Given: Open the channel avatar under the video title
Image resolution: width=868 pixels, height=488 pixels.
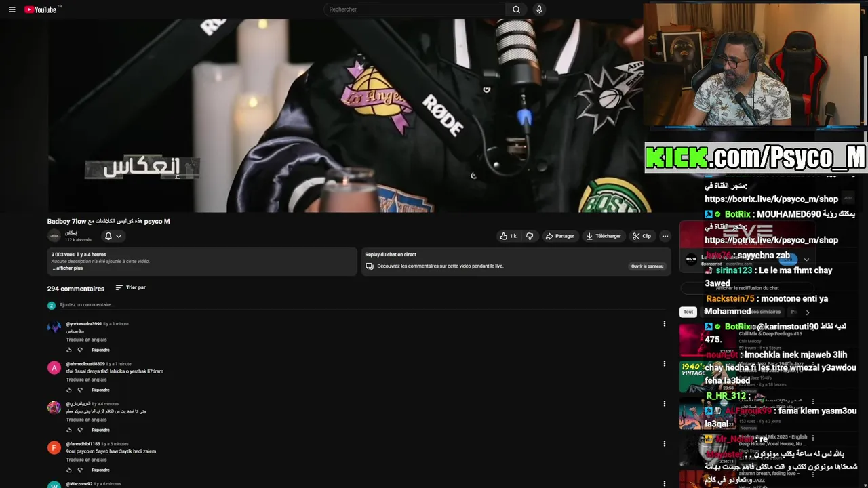Looking at the screenshot, I should pyautogui.click(x=54, y=236).
